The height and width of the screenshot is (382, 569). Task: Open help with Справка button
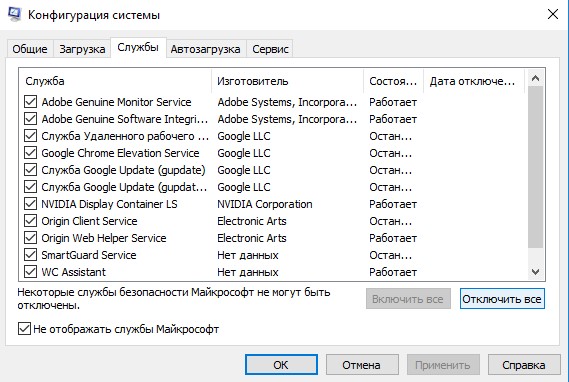[524, 365]
